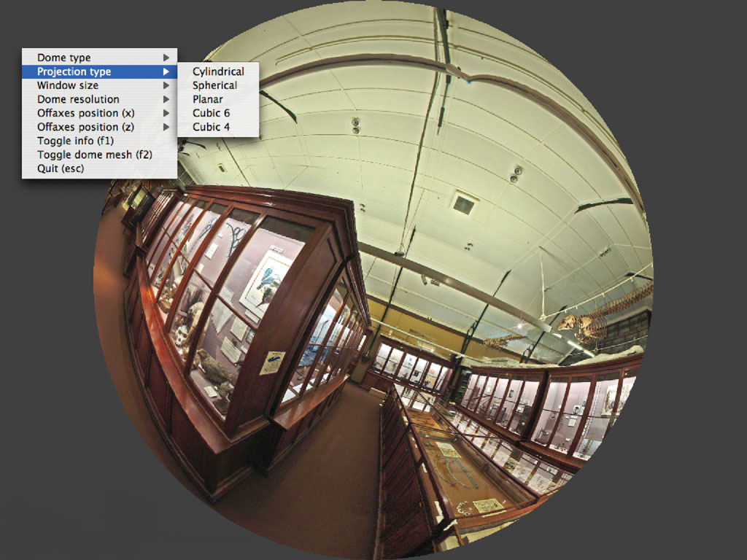Image resolution: width=747 pixels, height=560 pixels.
Task: Click arrow beside Offaxes position (x)
Action: (166, 113)
